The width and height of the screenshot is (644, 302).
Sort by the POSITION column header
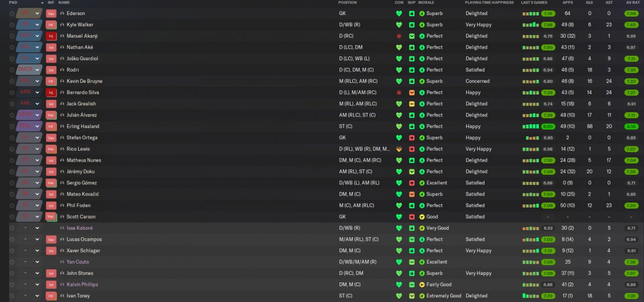348,3
